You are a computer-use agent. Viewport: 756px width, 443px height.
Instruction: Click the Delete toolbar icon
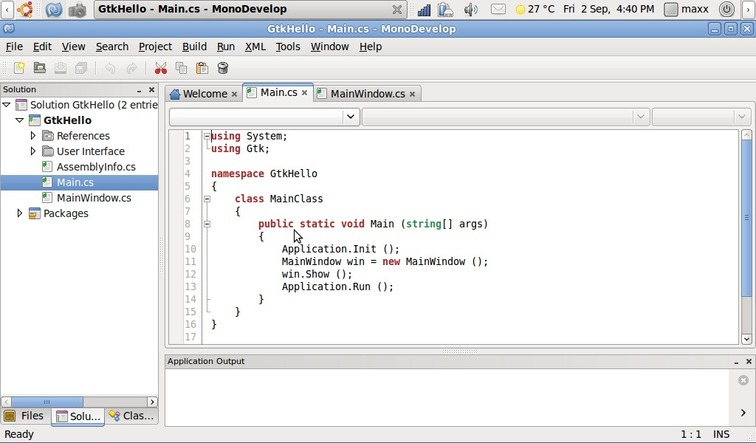point(223,68)
